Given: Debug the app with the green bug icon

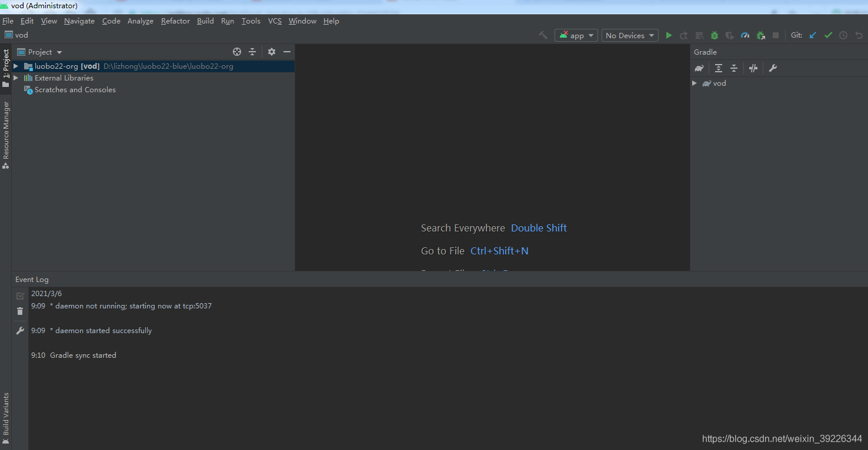Looking at the screenshot, I should [x=715, y=35].
